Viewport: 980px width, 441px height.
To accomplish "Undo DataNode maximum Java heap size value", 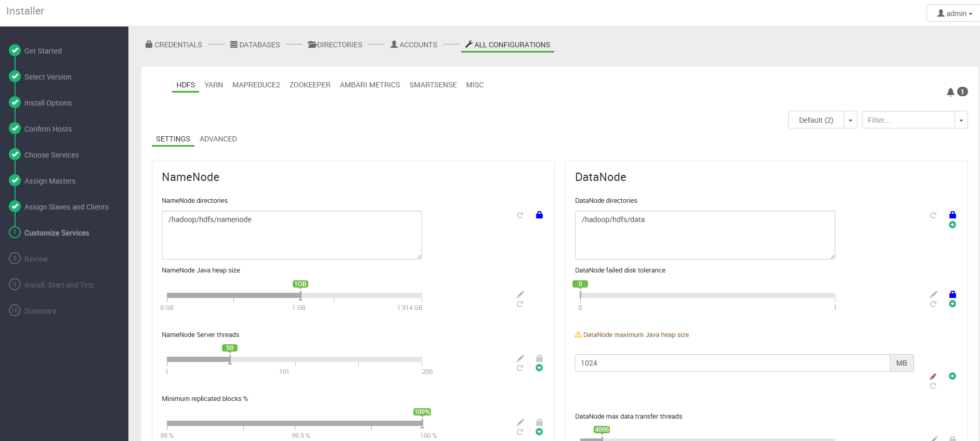I will (933, 386).
